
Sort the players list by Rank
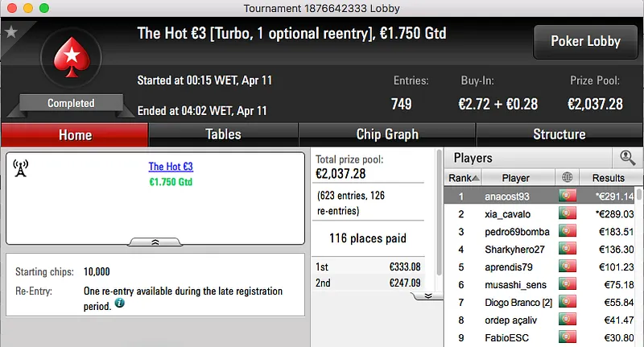[x=464, y=177]
